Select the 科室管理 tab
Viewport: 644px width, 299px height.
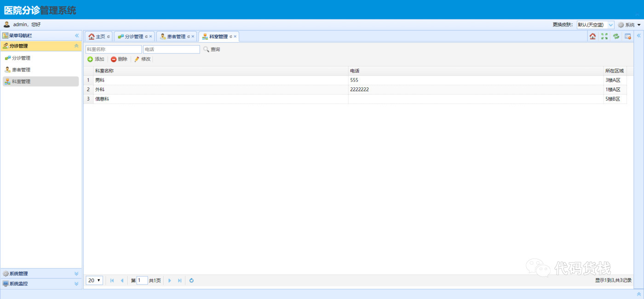[218, 36]
